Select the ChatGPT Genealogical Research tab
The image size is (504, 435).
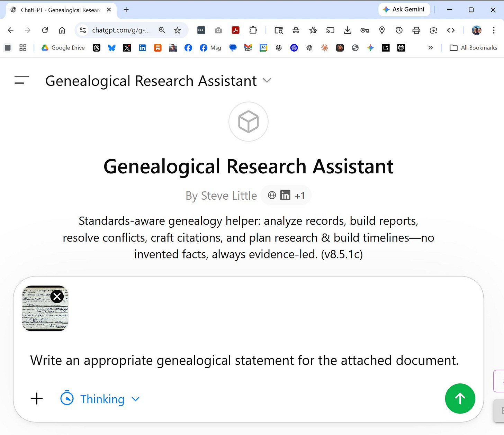pyautogui.click(x=61, y=10)
